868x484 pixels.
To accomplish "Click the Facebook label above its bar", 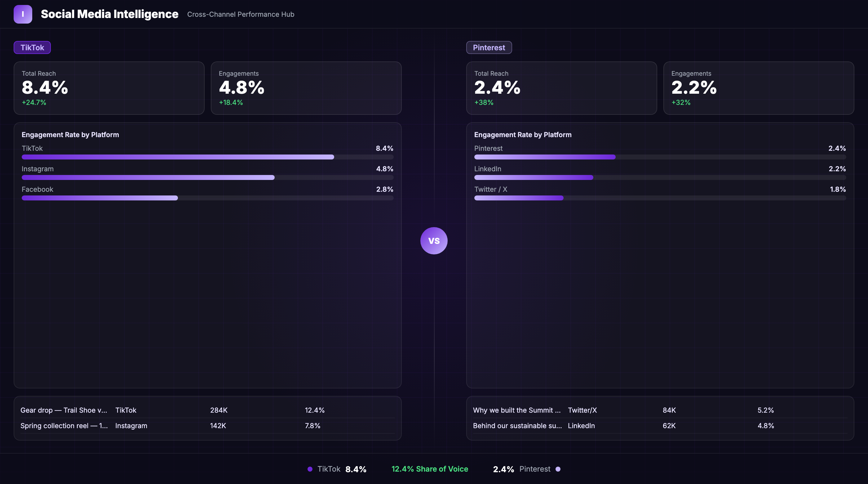I will click(x=38, y=190).
